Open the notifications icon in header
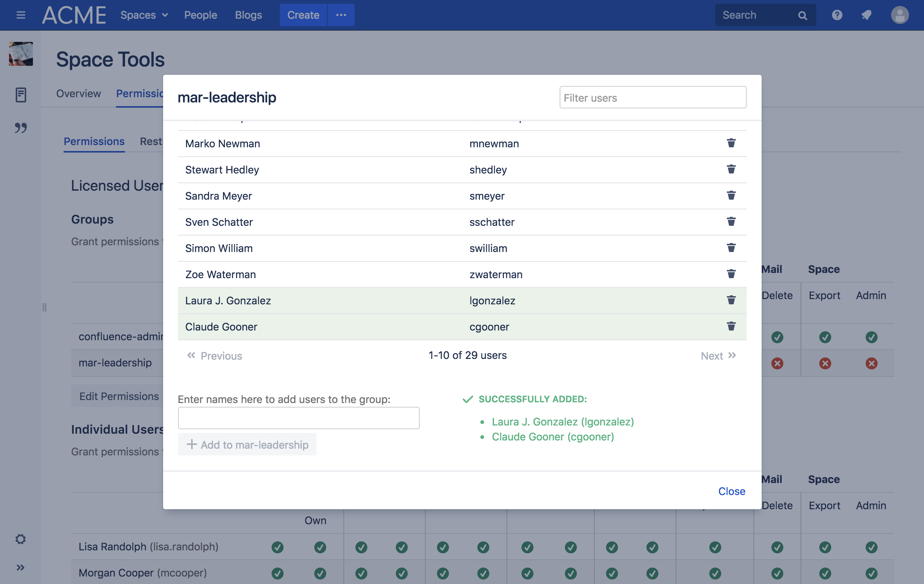Screen dimensions: 924x584 pyautogui.click(x=866, y=15)
